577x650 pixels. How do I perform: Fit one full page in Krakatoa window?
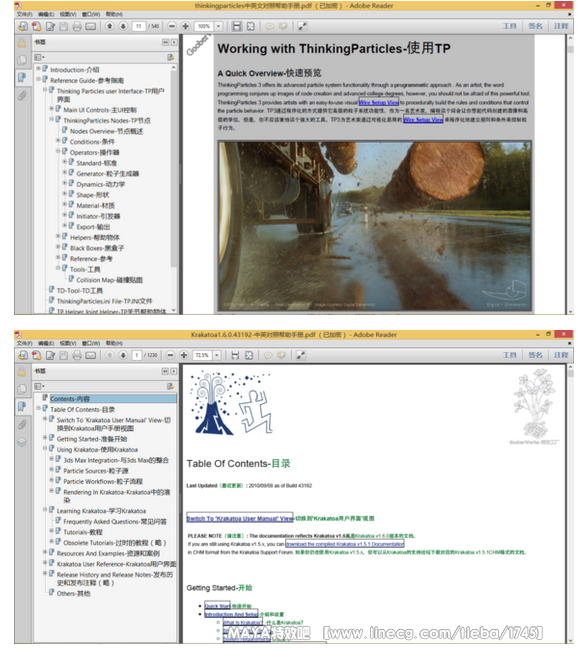pyautogui.click(x=249, y=355)
